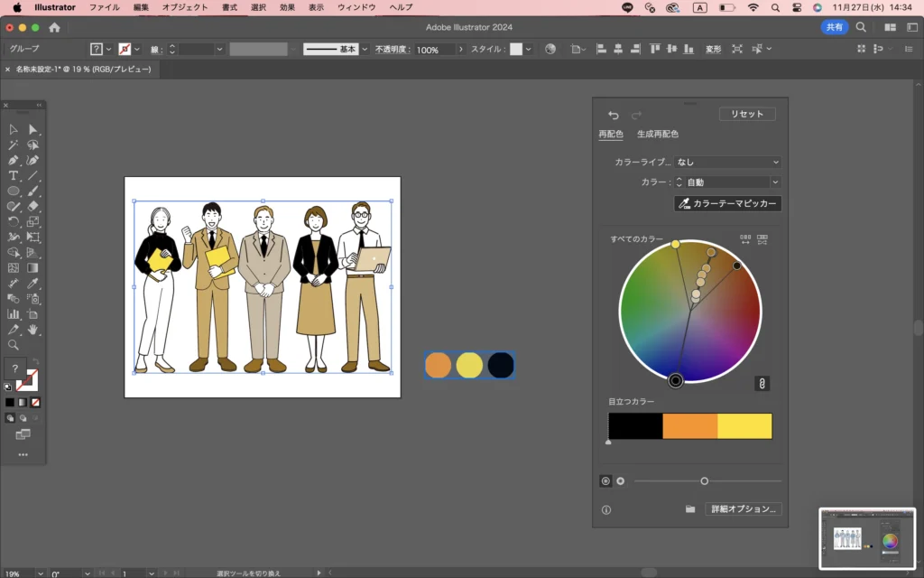The height and width of the screenshot is (578, 924).
Task: Choose the Hand tool
Action: pos(33,329)
